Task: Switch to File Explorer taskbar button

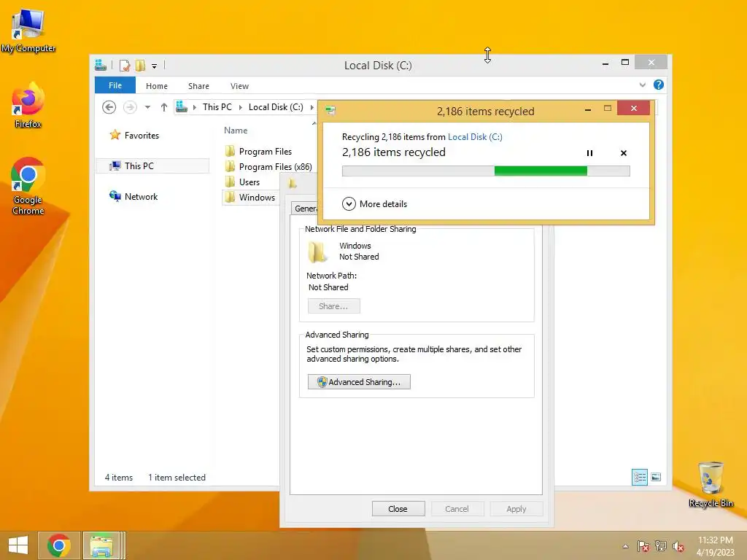Action: click(x=101, y=545)
